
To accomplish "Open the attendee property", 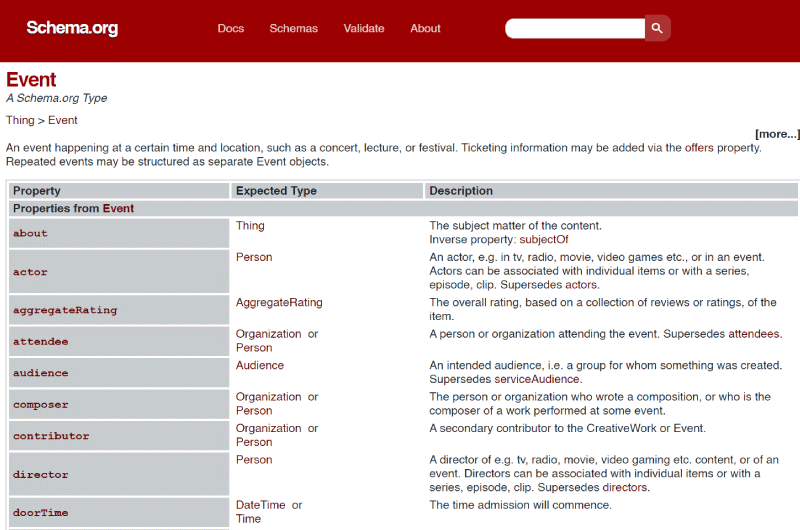I will tap(40, 342).
